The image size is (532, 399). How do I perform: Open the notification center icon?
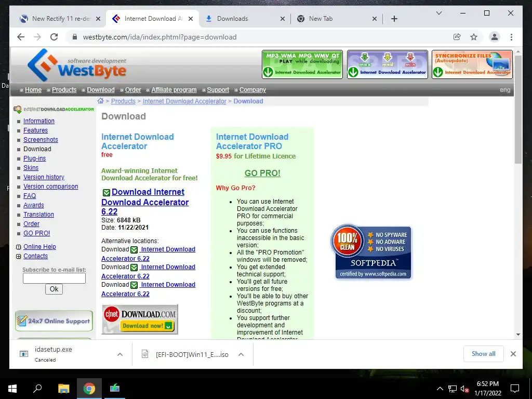(515, 389)
